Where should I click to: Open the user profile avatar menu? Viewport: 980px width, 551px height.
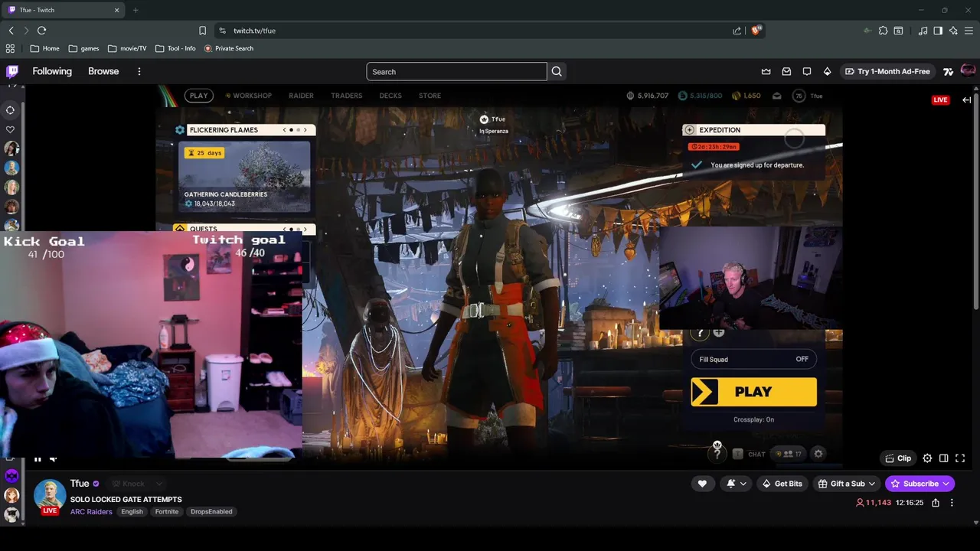(x=968, y=71)
